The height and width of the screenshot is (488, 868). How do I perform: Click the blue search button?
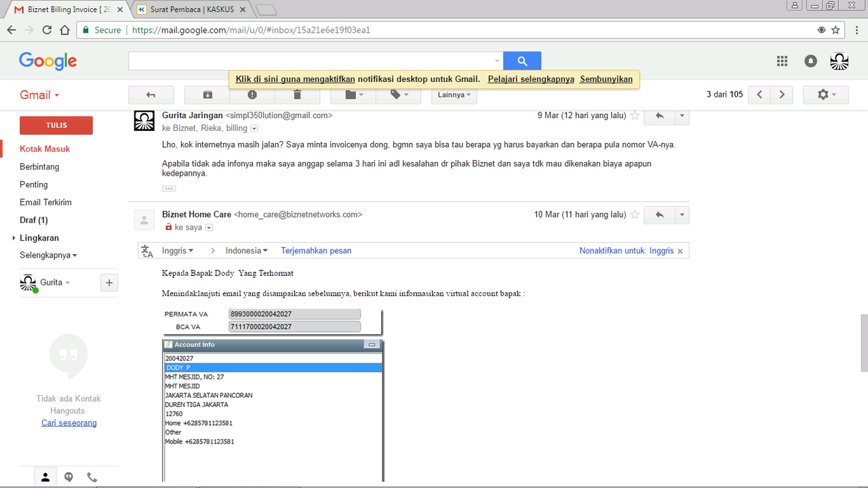[522, 61]
